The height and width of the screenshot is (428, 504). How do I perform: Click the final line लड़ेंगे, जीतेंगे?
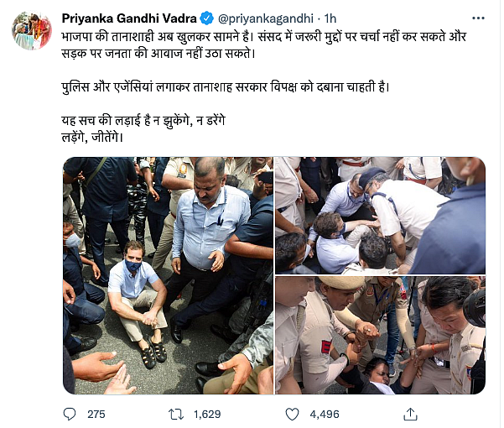tap(92, 138)
